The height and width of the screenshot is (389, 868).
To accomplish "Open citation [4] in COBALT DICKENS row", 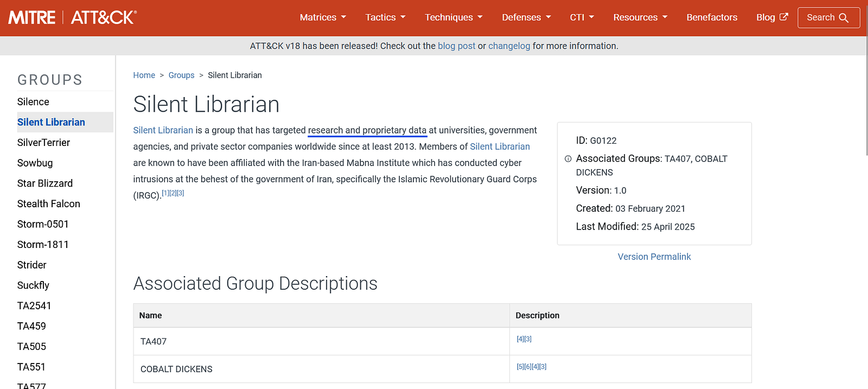I will 535,367.
